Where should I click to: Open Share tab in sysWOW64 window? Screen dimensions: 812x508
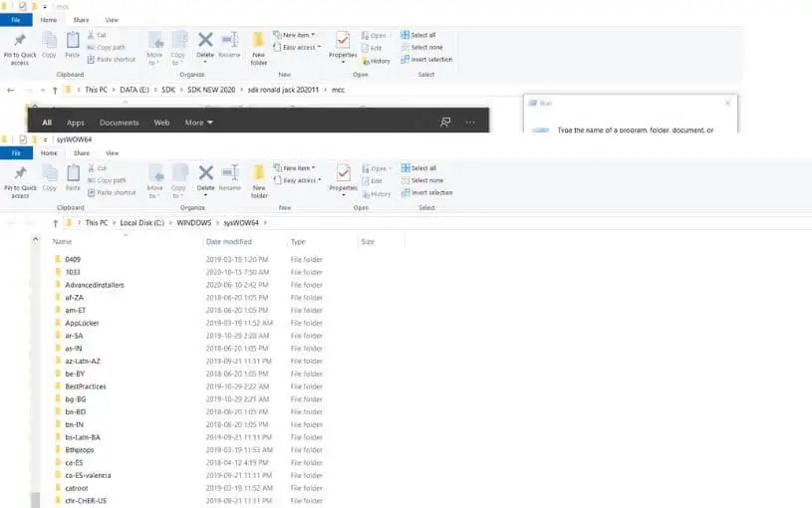point(82,153)
